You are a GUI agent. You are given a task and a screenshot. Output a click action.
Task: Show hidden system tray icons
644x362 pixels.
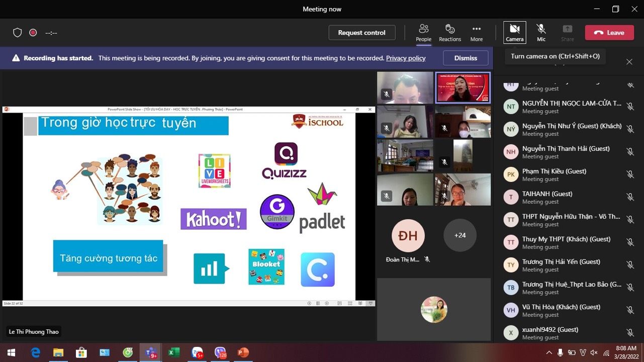tap(550, 353)
